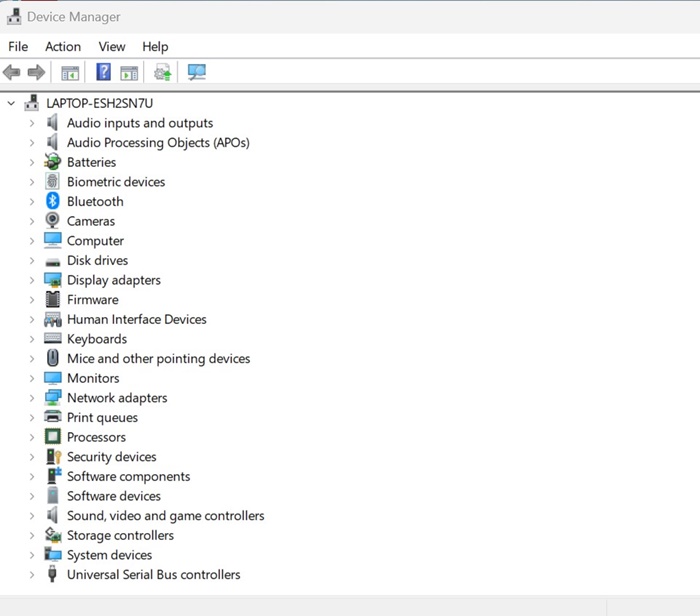Viewport: 700px width, 616px height.
Task: Select the Bluetooth icon in device tree
Action: point(53,201)
